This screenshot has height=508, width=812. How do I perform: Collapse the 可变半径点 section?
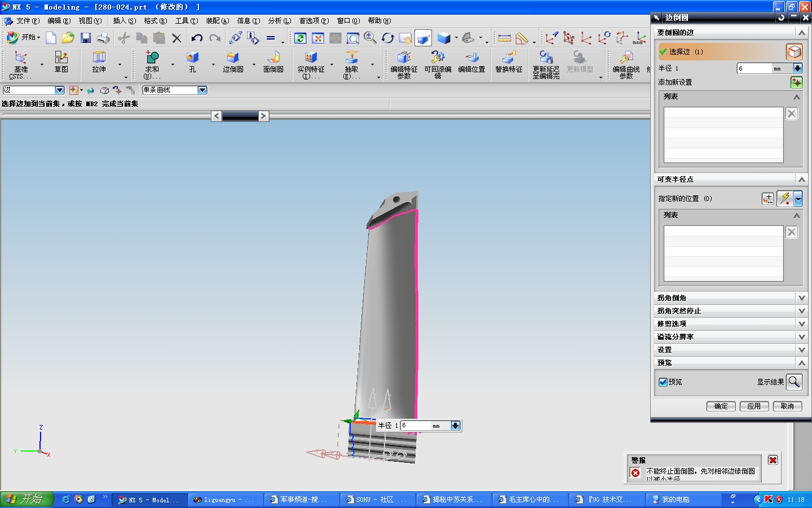coord(801,179)
